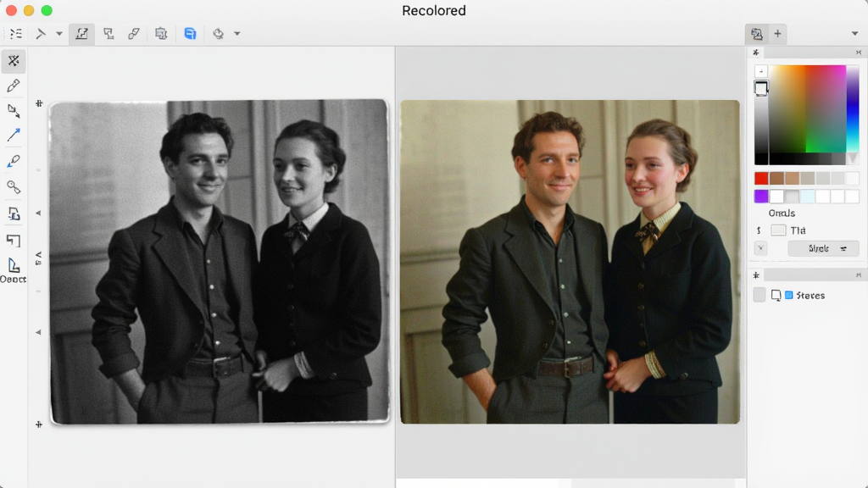Screen dimensions: 868x488
Task: Select the crossed tool at the top of the left sidebar
Action: coord(14,61)
